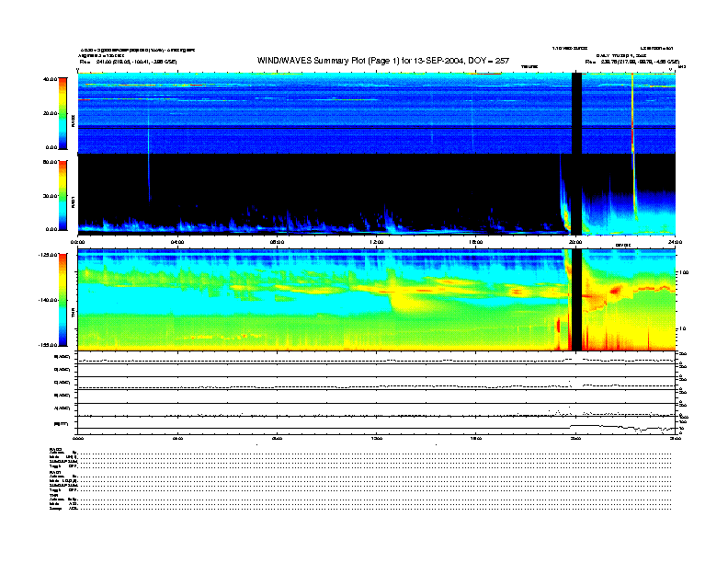This screenshot has width=728, height=563.
Task: Click the bottom magnetic field line plot
Action: tap(376, 425)
